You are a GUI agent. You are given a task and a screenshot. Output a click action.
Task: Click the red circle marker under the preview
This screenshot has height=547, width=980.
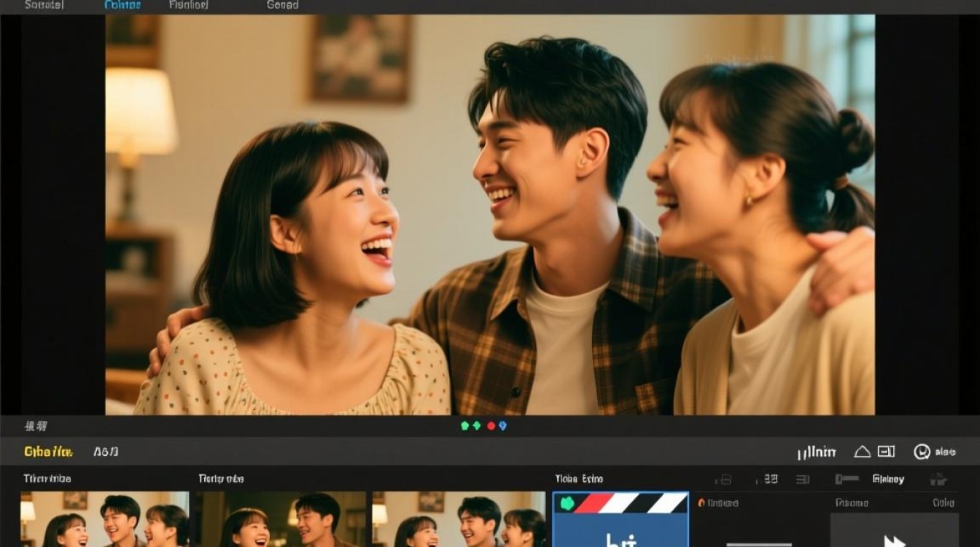tap(491, 426)
